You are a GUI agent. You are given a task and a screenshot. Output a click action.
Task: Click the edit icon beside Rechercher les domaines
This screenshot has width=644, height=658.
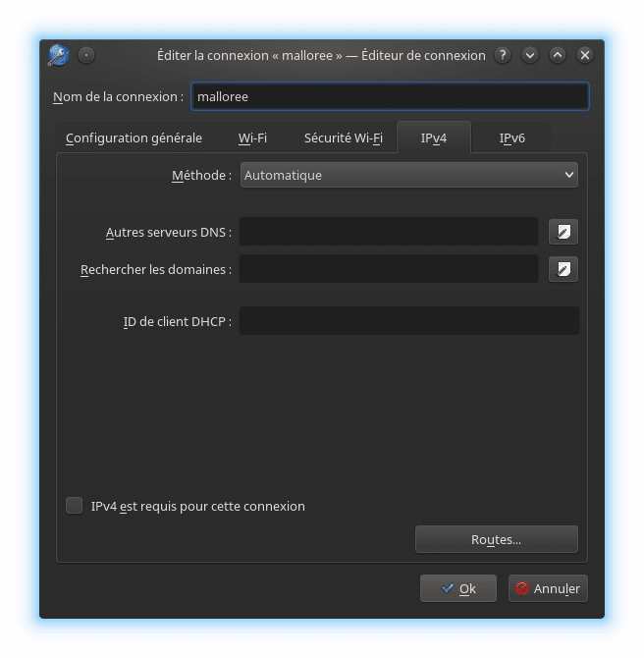click(x=563, y=269)
